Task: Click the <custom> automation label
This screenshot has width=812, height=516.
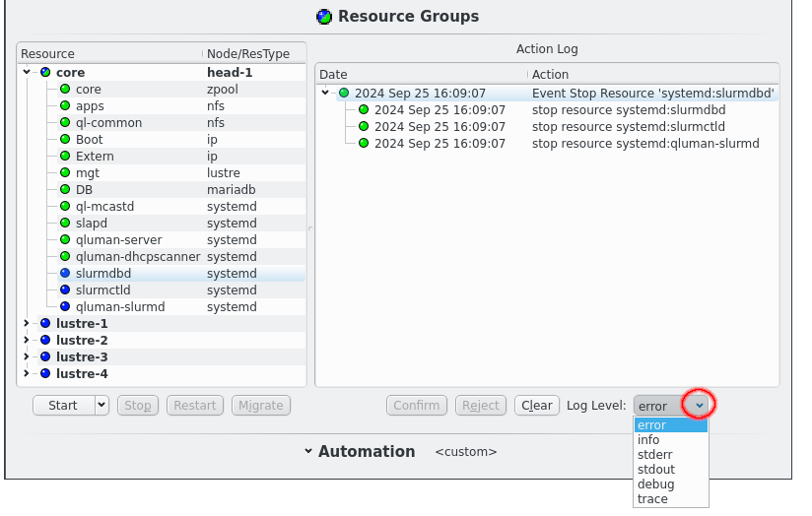Action: click(x=466, y=452)
